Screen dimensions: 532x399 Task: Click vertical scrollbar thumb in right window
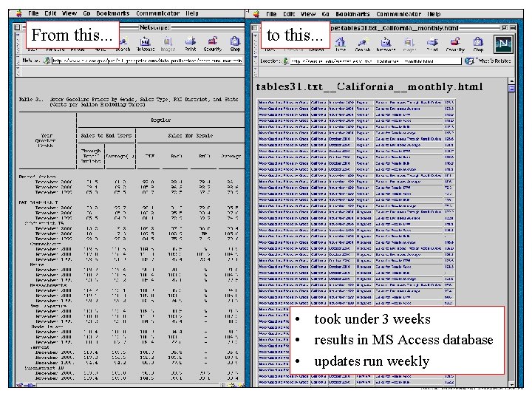(x=511, y=88)
